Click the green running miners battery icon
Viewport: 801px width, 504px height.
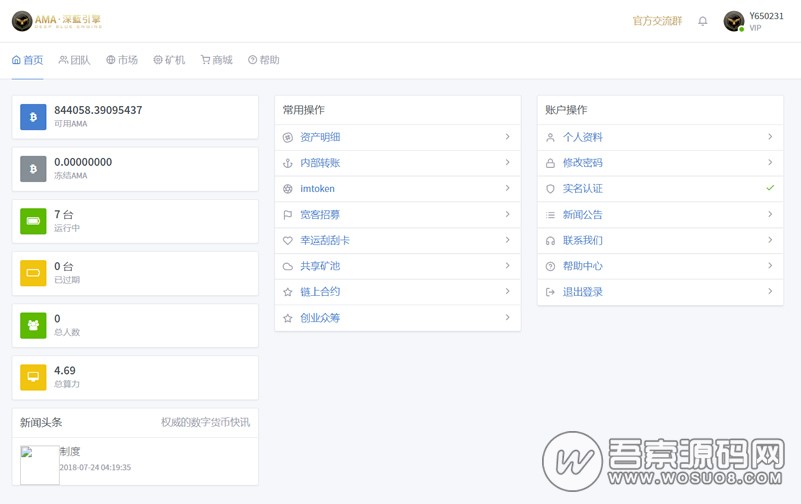33,221
